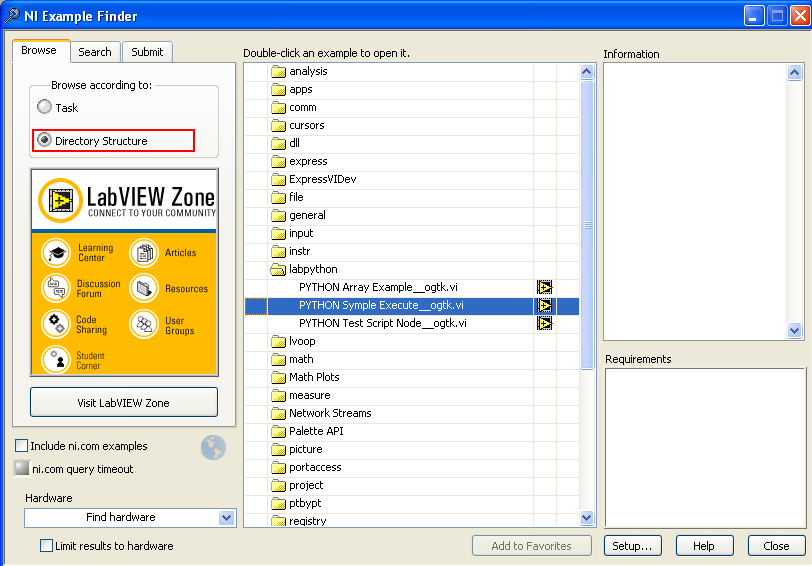Open the Articles icon

[x=144, y=253]
